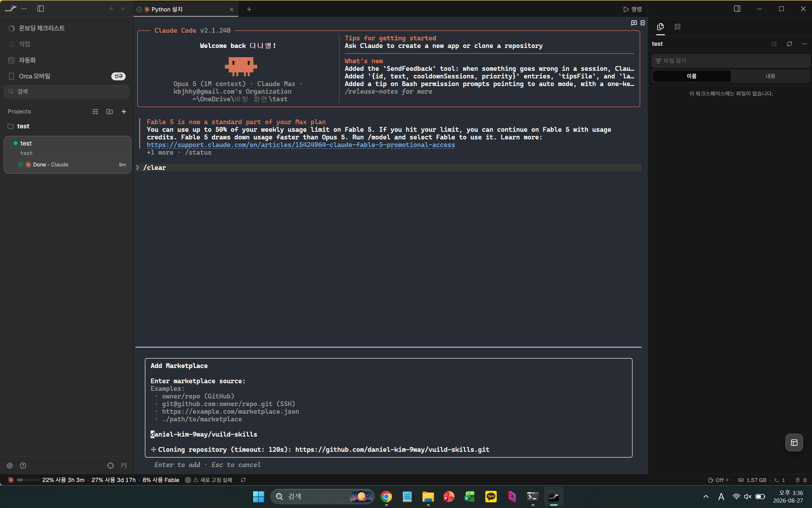Click the 신규 badge next to Orca 모바일

point(118,76)
